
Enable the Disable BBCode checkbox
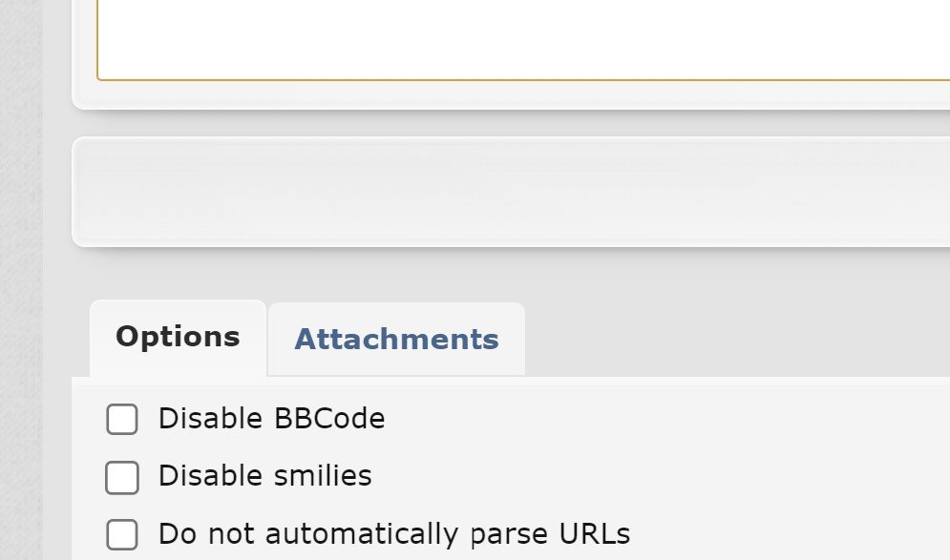click(x=122, y=419)
